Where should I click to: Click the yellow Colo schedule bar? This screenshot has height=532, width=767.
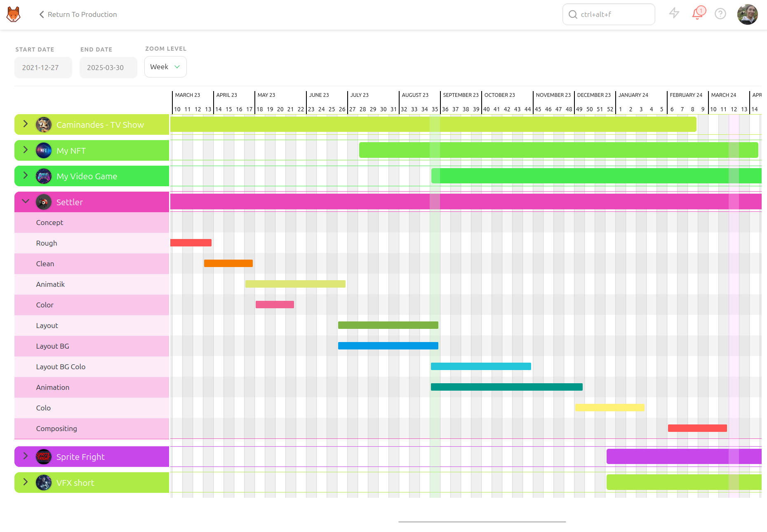pyautogui.click(x=610, y=408)
